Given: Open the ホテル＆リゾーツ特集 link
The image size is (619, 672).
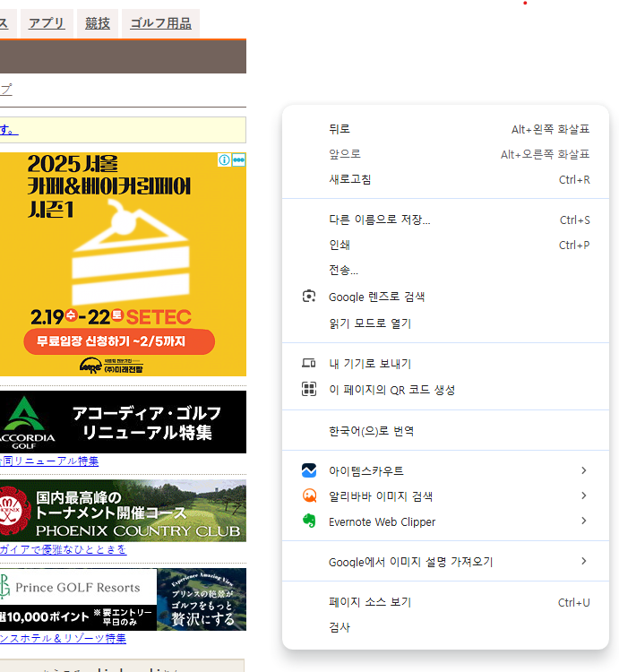Looking at the screenshot, I should (63, 638).
